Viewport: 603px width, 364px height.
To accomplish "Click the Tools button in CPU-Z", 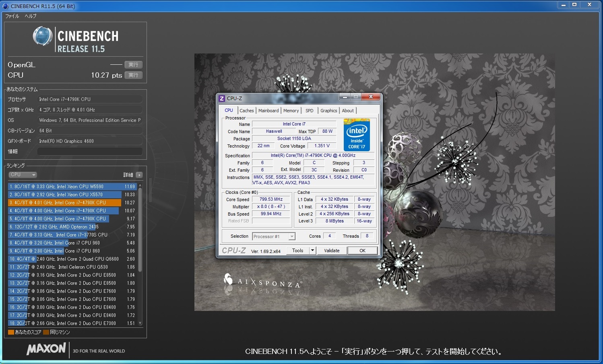I will tap(298, 251).
